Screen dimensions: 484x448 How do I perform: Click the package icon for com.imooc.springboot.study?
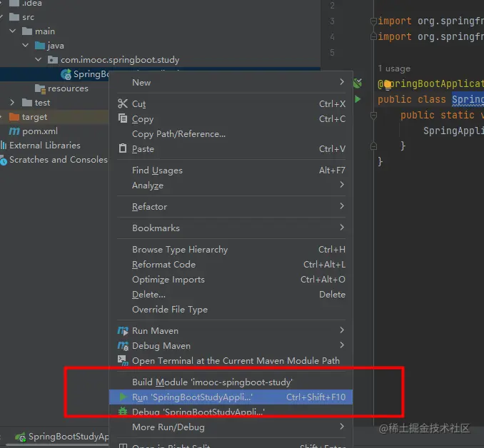point(53,59)
